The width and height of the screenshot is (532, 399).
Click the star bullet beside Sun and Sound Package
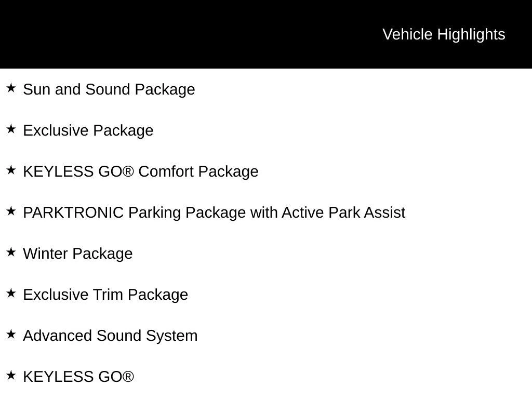pyautogui.click(x=11, y=88)
